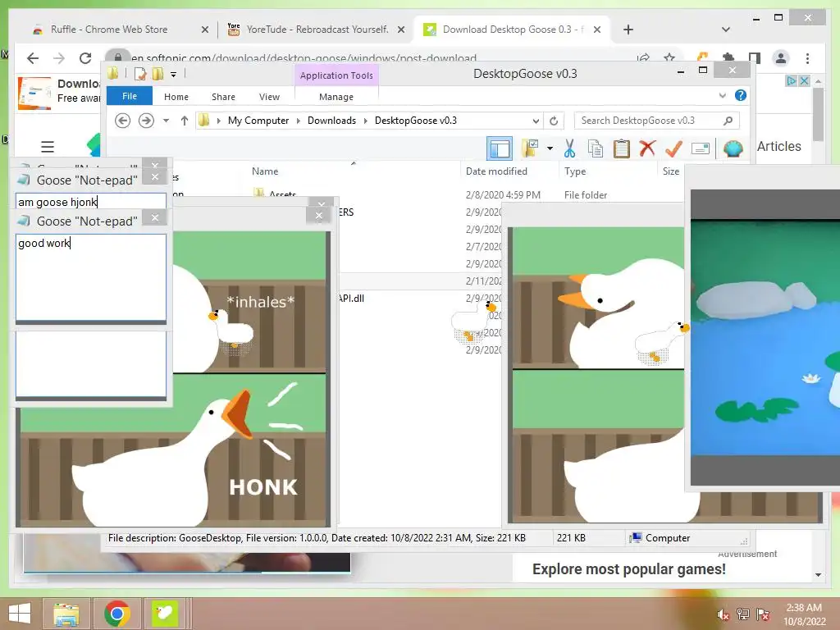Switch to the Home ribbon tab

[176, 97]
